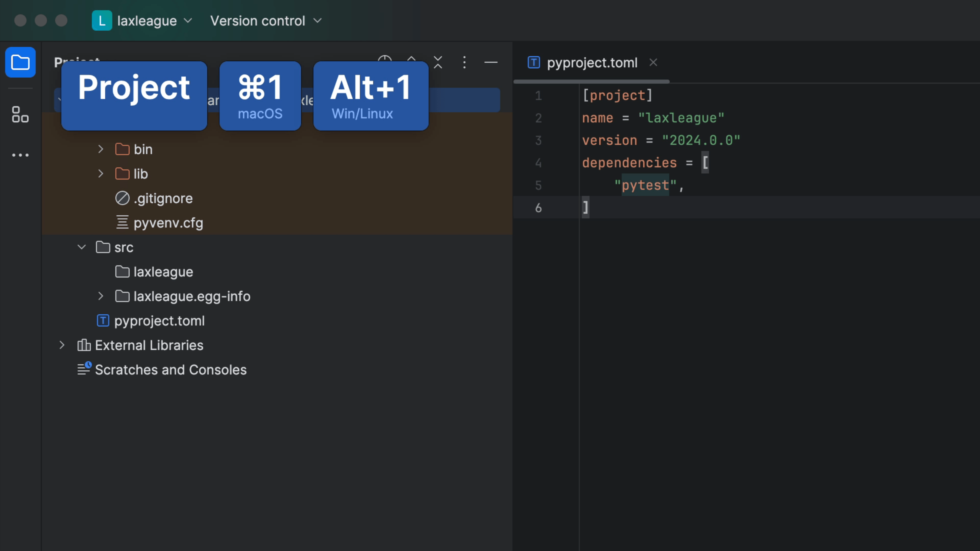Expand the lib folder
980x551 pixels.
[x=101, y=174]
